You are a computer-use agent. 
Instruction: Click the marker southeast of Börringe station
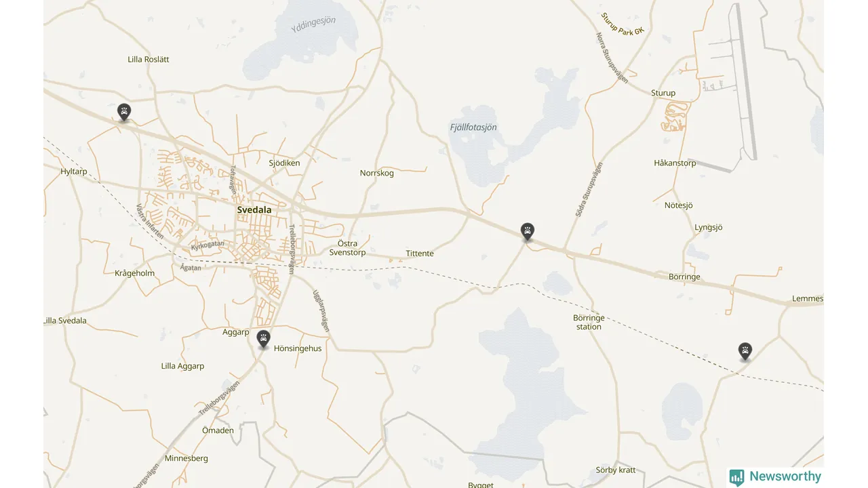coord(745,351)
